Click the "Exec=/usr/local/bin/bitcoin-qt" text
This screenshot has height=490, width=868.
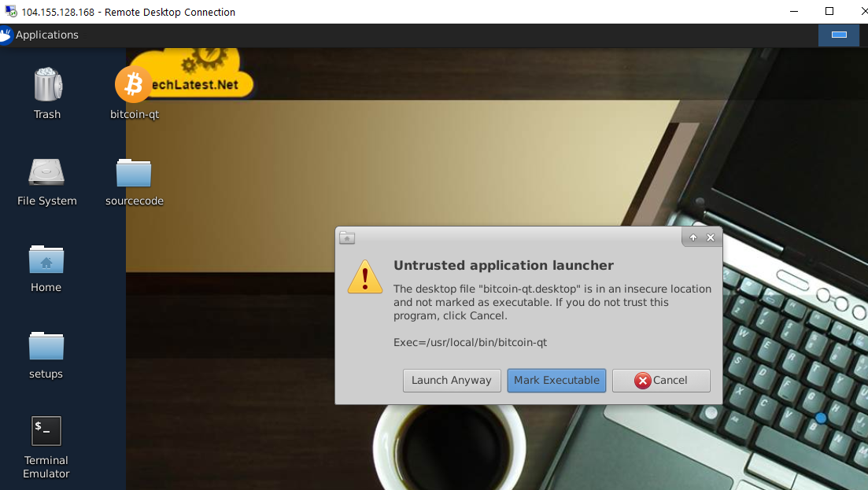tap(470, 342)
